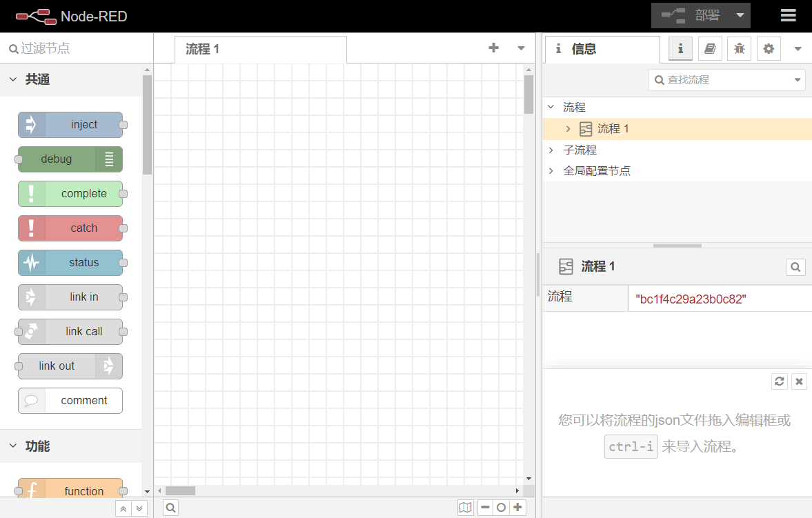Click the 部署 deploy button
Viewport: 812px width, 518px height.
tap(691, 16)
